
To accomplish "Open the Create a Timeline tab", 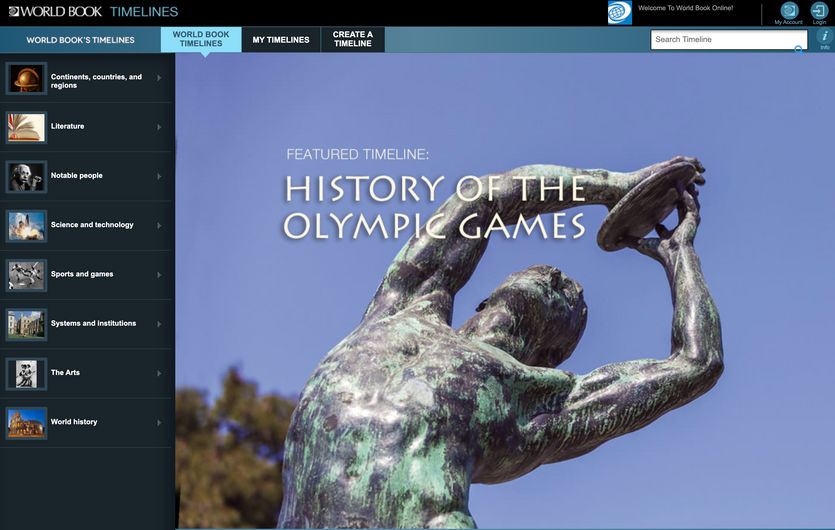I will 353,39.
